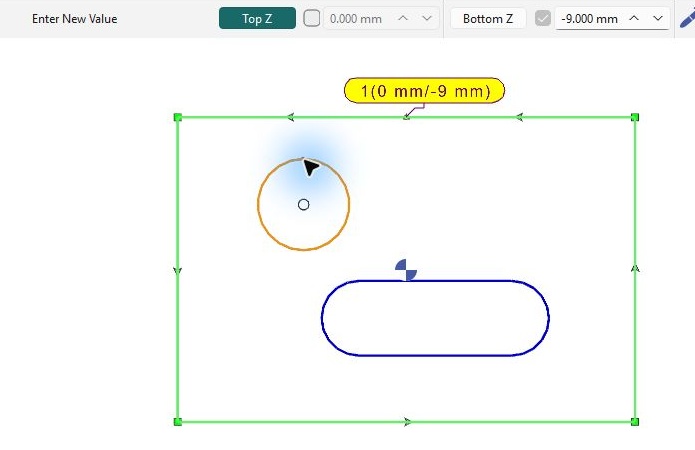Click the blue origin symbol above the slot
Screen dimensions: 695x450
coord(406,270)
